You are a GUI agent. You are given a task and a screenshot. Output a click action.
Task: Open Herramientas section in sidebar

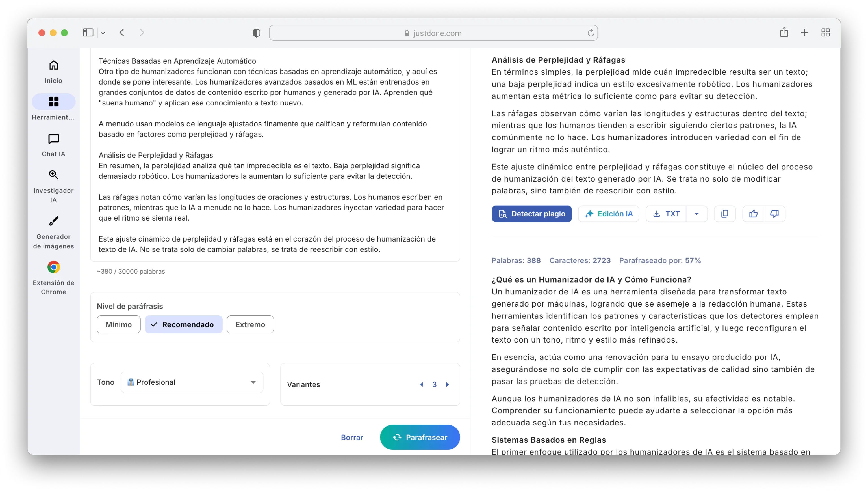pyautogui.click(x=54, y=107)
